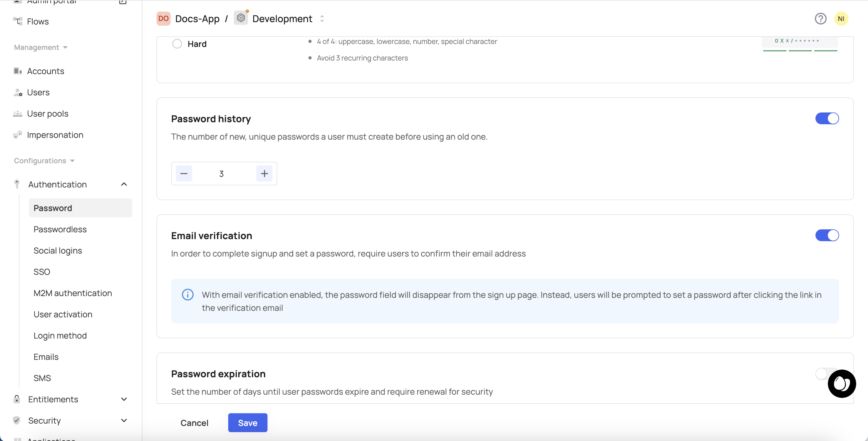
Task: Increase password history count with plus
Action: pos(264,174)
